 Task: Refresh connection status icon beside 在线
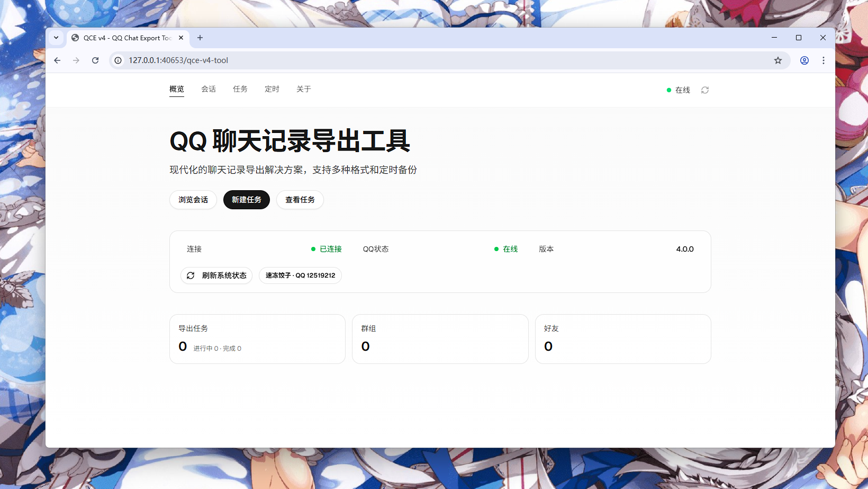click(705, 90)
